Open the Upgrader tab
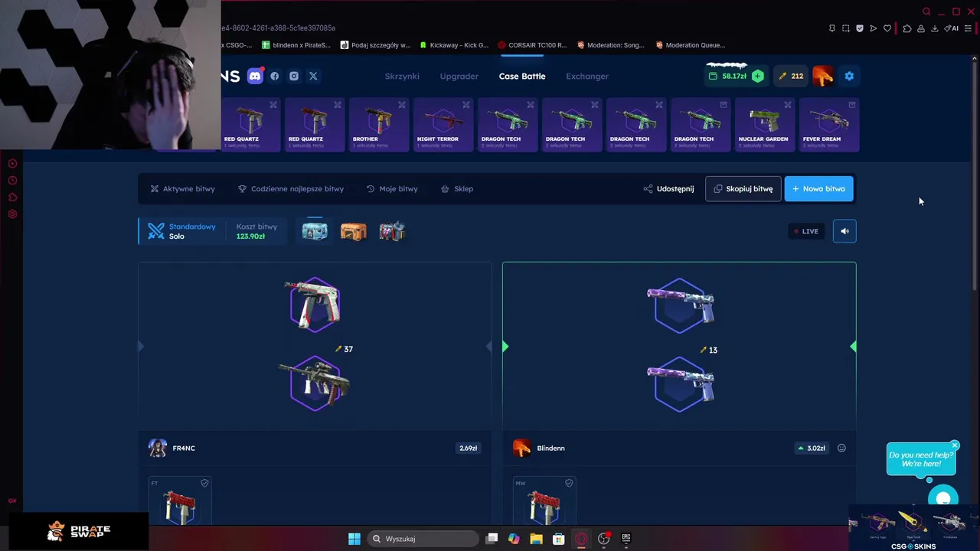 click(x=459, y=76)
